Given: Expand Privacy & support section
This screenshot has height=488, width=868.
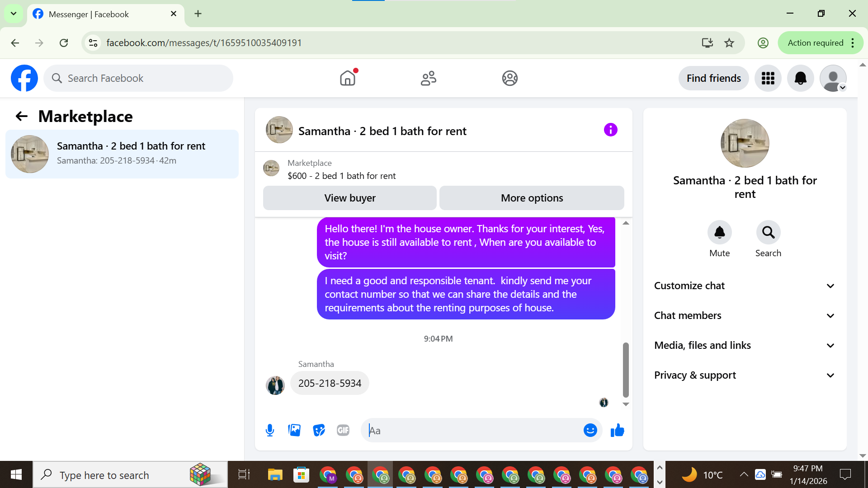Looking at the screenshot, I should [x=745, y=375].
